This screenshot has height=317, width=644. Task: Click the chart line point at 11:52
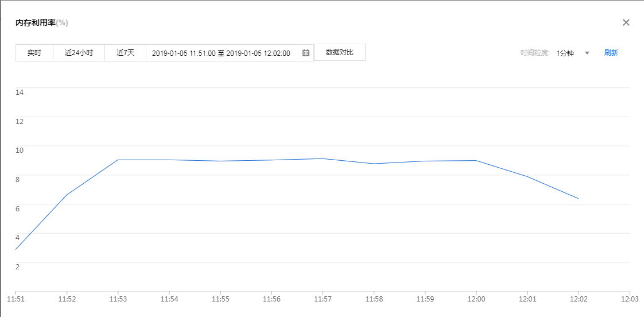tap(67, 195)
